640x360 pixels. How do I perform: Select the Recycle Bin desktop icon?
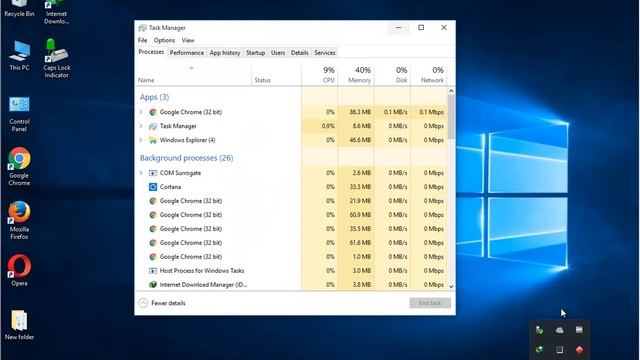click(19, 9)
